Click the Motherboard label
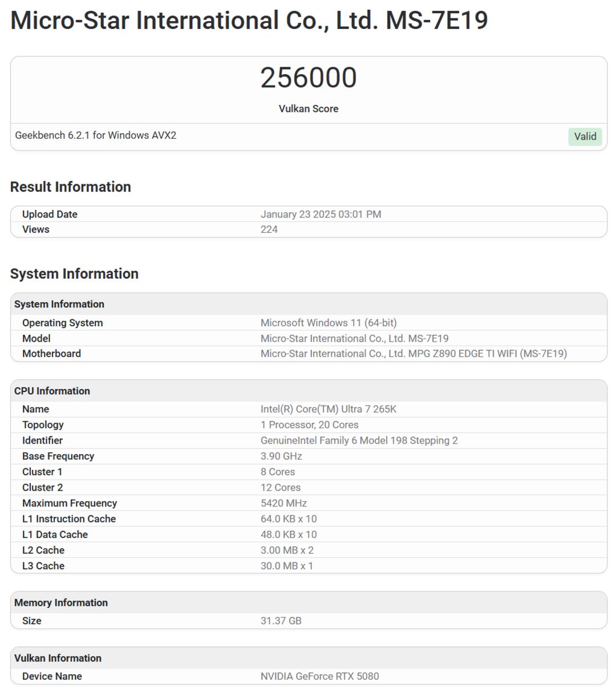Viewport: 616px width, 693px height. tap(51, 354)
